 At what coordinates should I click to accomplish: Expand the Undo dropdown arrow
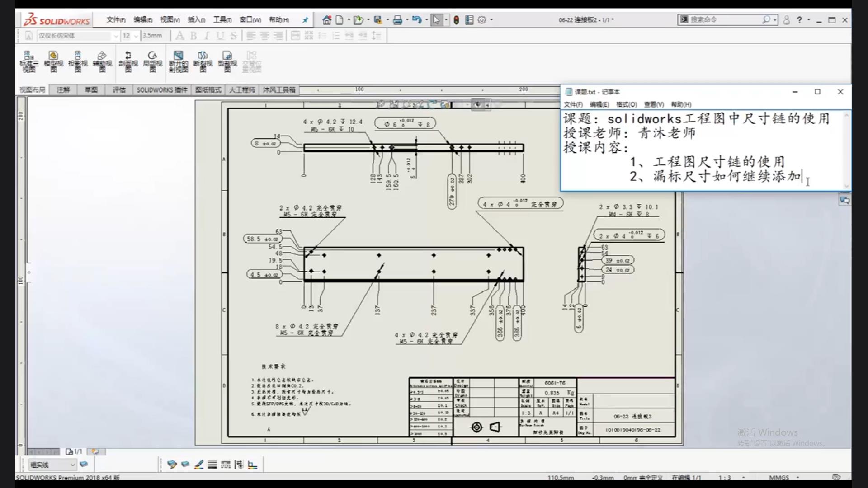click(x=426, y=20)
